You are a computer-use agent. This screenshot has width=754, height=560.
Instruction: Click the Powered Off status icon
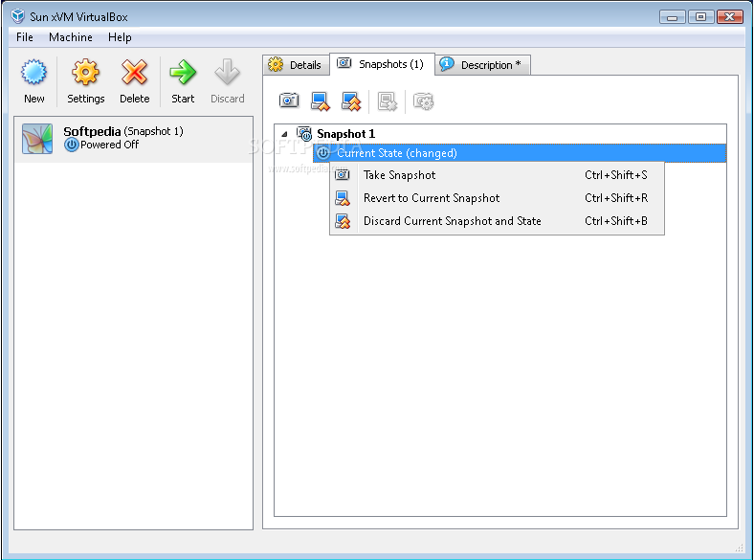tap(71, 145)
